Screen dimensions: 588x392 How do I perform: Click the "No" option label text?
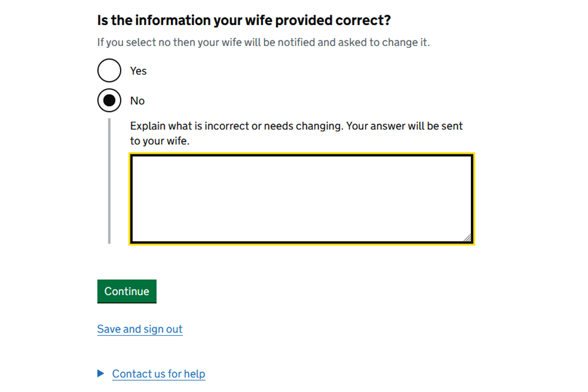tap(137, 101)
